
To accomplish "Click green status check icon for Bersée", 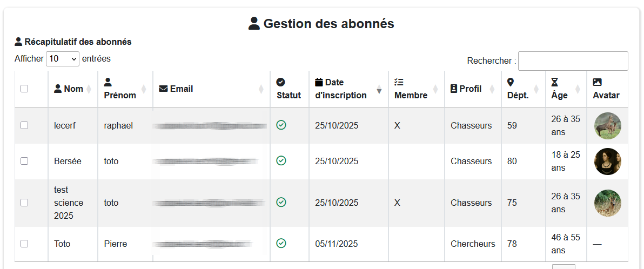I will pos(281,160).
